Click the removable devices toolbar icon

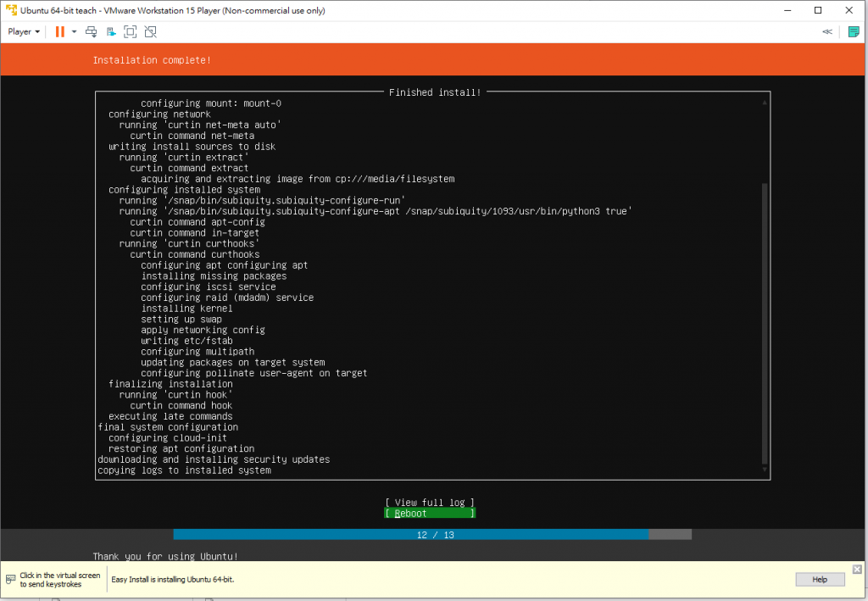point(111,31)
